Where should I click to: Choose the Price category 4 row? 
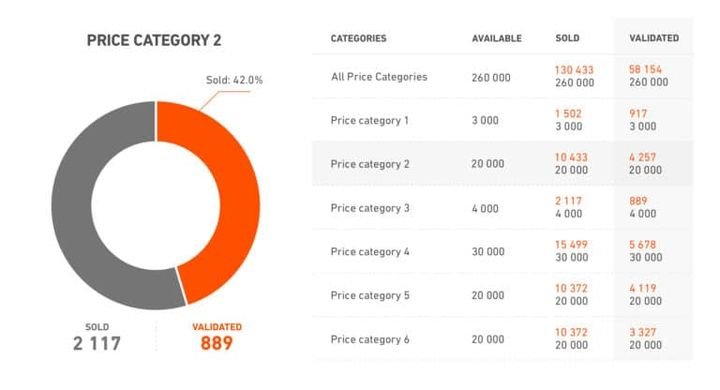502,251
